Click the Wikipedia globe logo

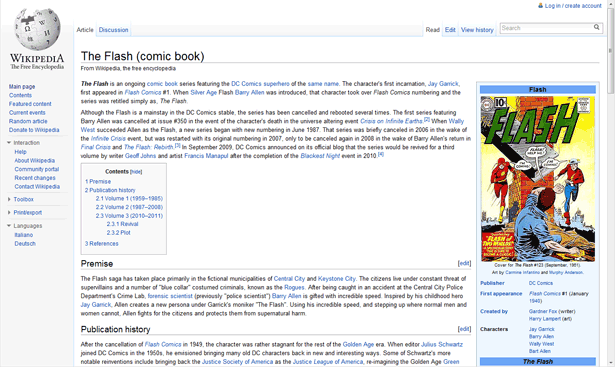pos(37,29)
